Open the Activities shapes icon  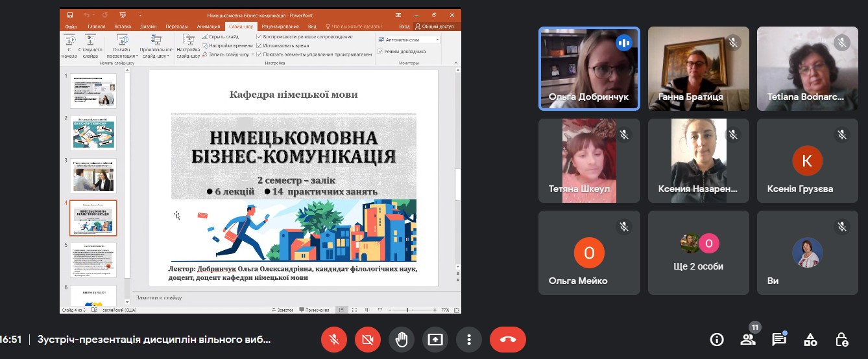810,339
